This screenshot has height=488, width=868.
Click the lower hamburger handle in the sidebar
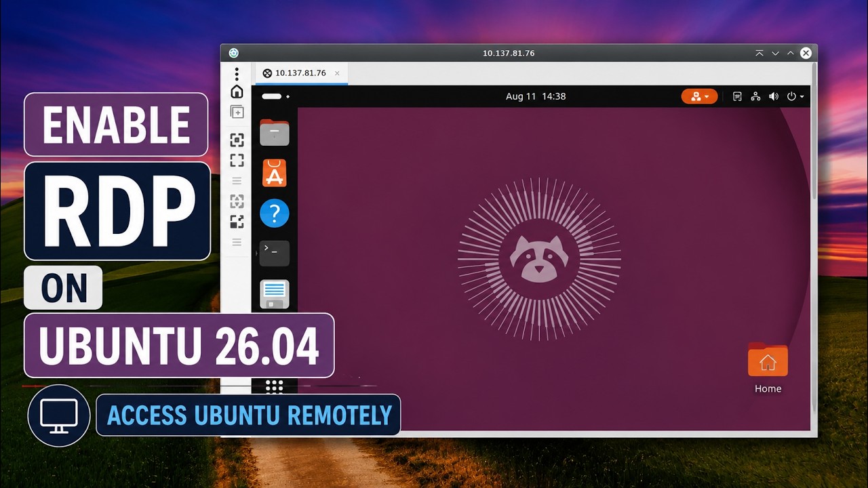[237, 242]
